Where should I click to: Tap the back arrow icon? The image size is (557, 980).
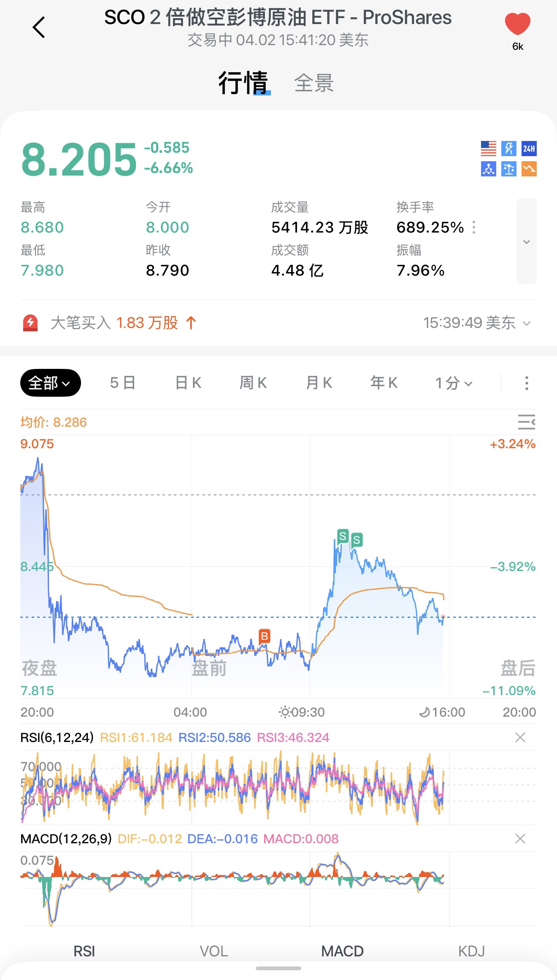pyautogui.click(x=39, y=28)
